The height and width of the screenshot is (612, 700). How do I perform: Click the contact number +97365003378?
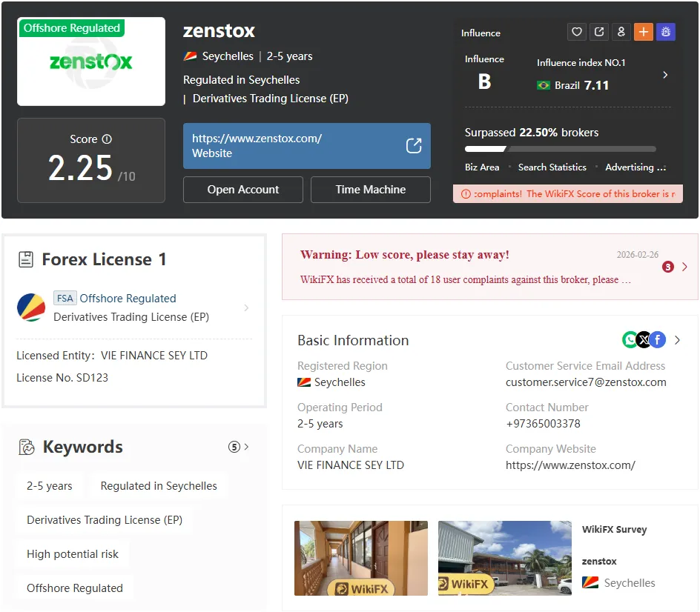pos(542,424)
